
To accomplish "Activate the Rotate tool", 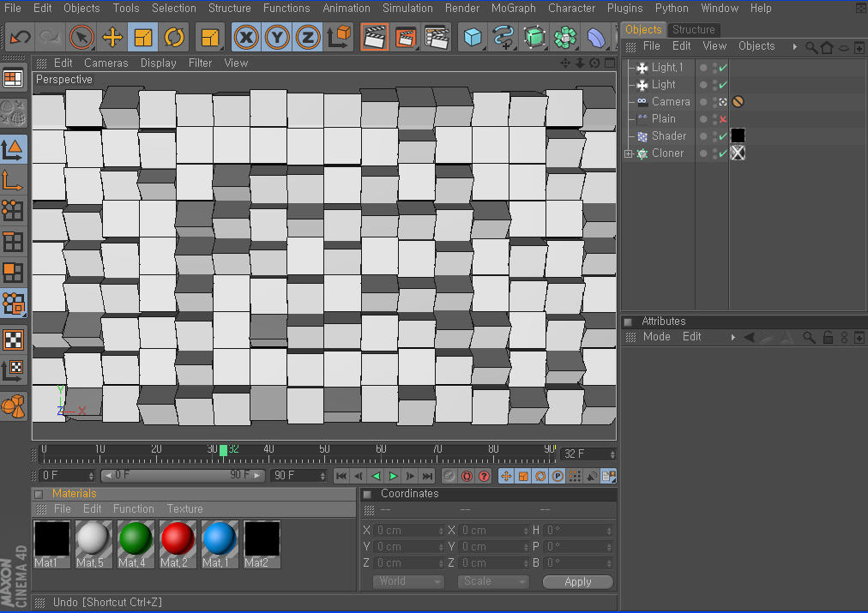I will coord(174,37).
